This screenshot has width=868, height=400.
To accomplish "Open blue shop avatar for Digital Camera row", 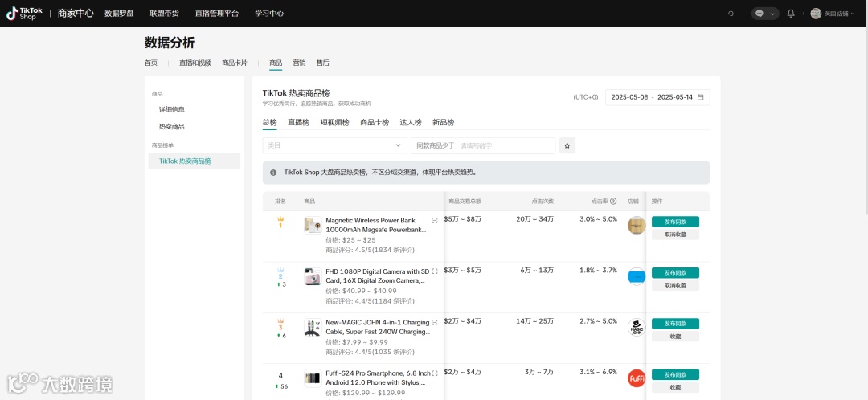I will click(x=637, y=276).
